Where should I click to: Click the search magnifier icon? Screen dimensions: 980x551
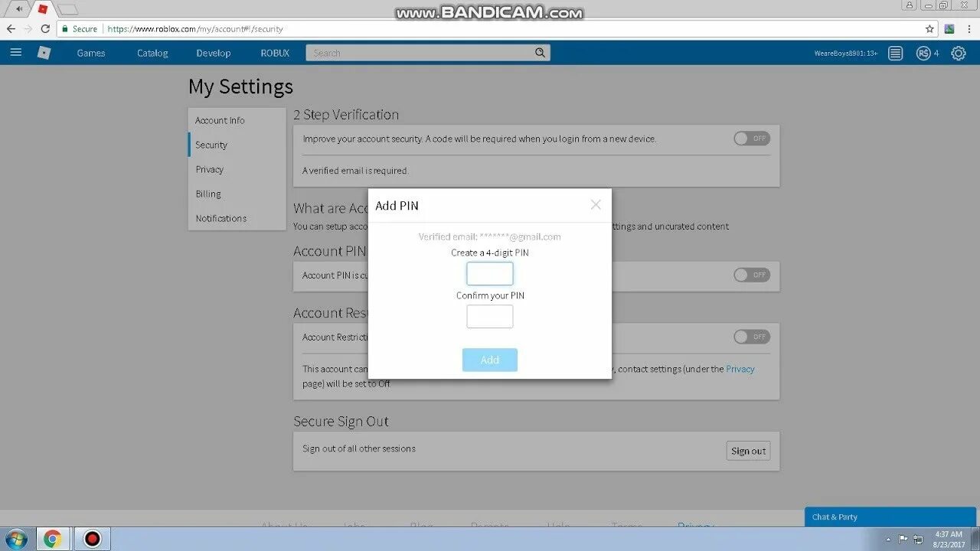click(540, 53)
